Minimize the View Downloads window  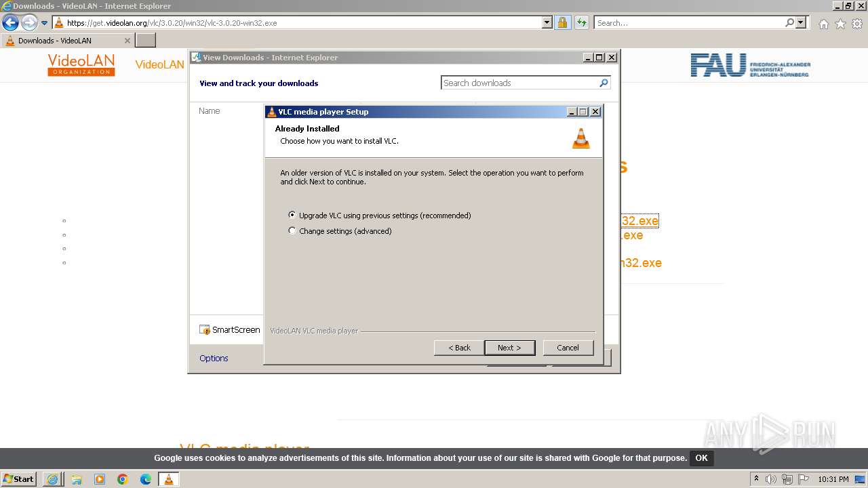coord(588,58)
